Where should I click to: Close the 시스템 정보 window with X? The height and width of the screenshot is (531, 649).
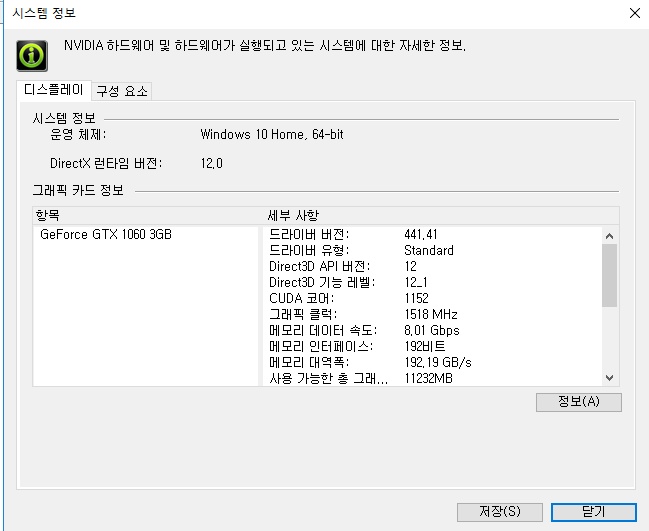(x=635, y=13)
